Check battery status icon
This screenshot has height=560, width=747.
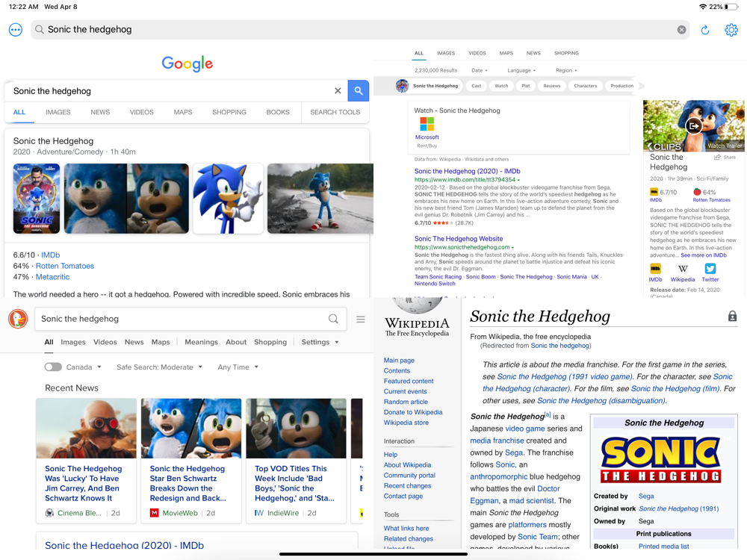[x=731, y=7]
